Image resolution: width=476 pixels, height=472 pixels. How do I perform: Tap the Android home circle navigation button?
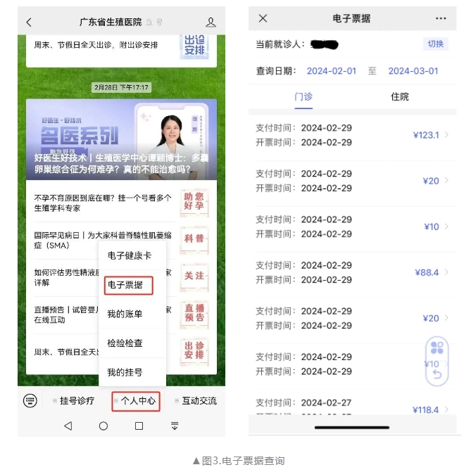coord(104,426)
